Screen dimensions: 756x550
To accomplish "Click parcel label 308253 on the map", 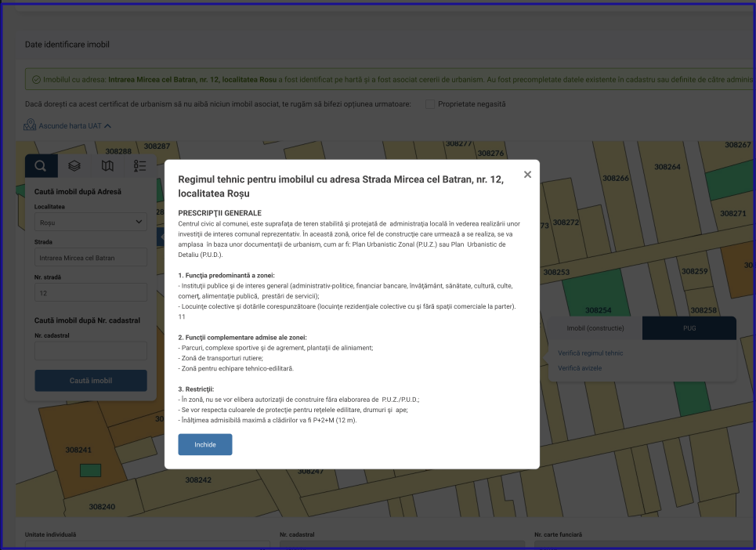I will tap(556, 272).
